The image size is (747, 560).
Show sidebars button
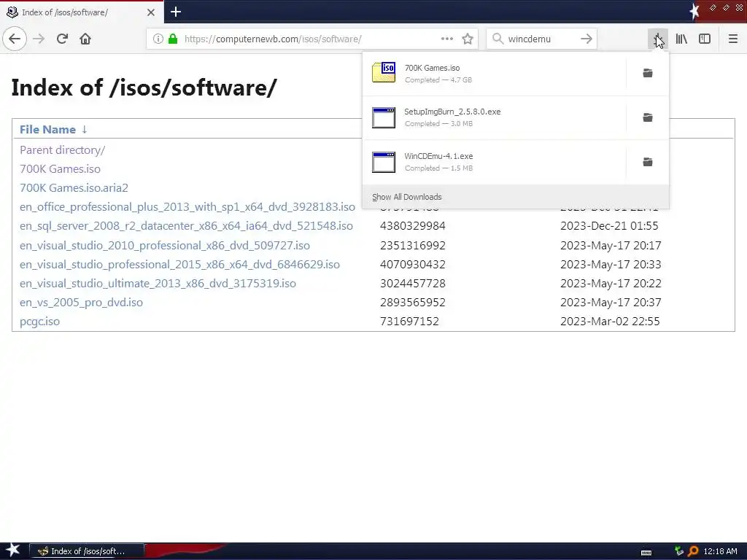tap(705, 39)
